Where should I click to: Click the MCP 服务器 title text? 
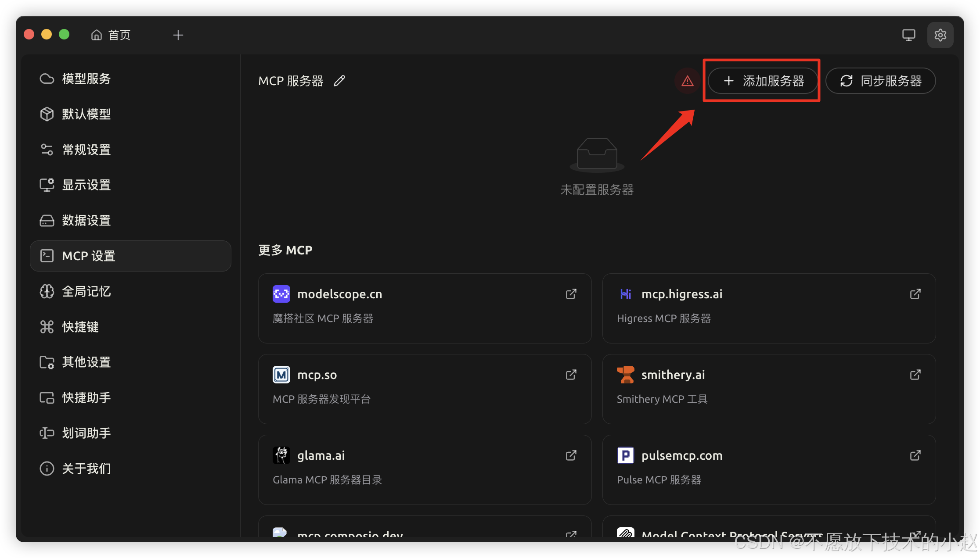click(291, 81)
